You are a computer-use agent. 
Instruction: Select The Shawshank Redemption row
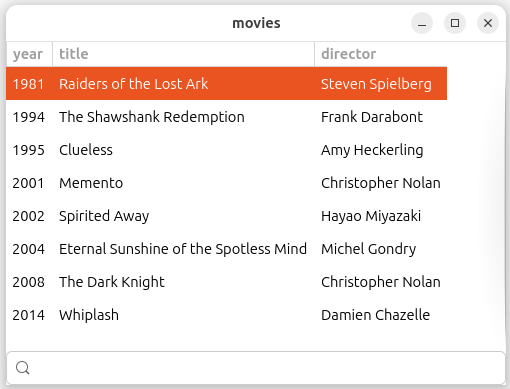(x=226, y=117)
